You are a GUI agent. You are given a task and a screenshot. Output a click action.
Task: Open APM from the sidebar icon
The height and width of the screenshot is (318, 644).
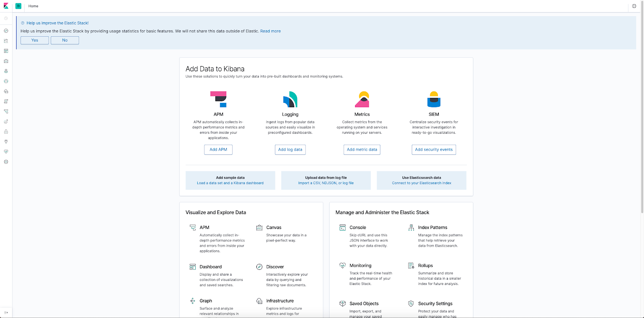(6, 111)
